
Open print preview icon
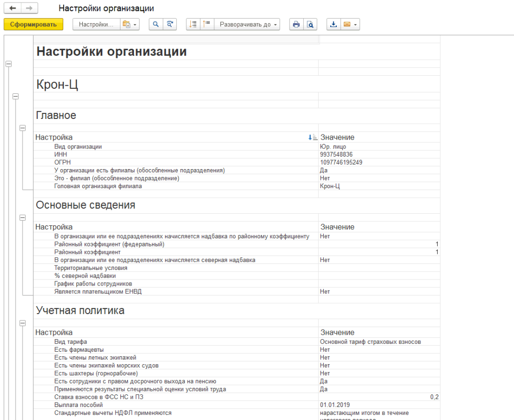(310, 24)
